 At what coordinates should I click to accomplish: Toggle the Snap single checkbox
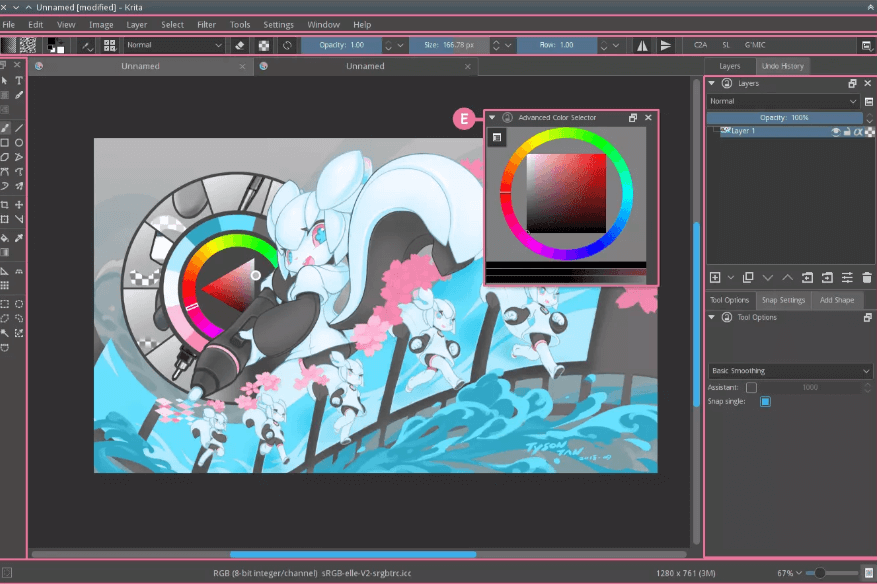(764, 401)
